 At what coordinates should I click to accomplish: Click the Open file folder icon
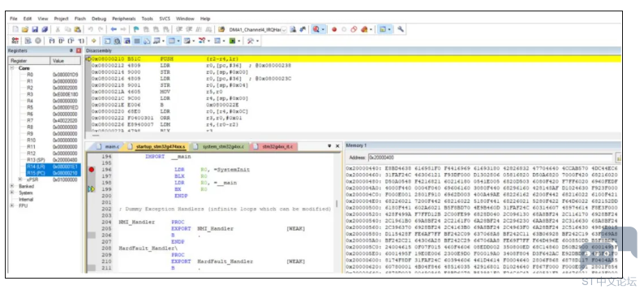[25, 29]
